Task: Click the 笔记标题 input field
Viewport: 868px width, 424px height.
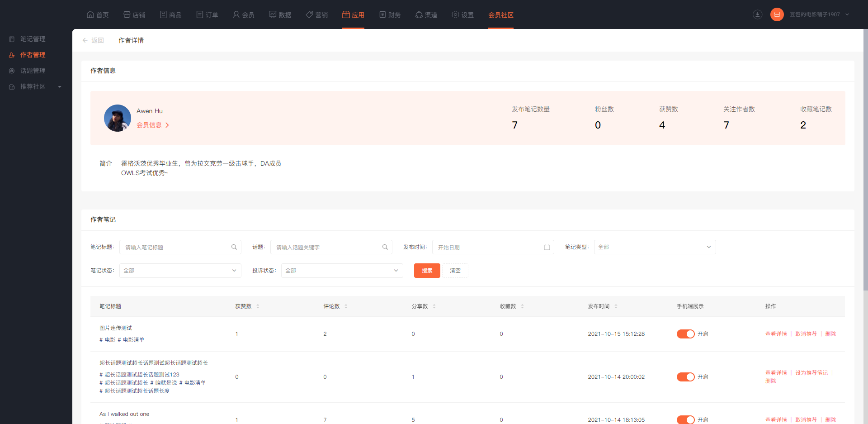Action: (180, 247)
